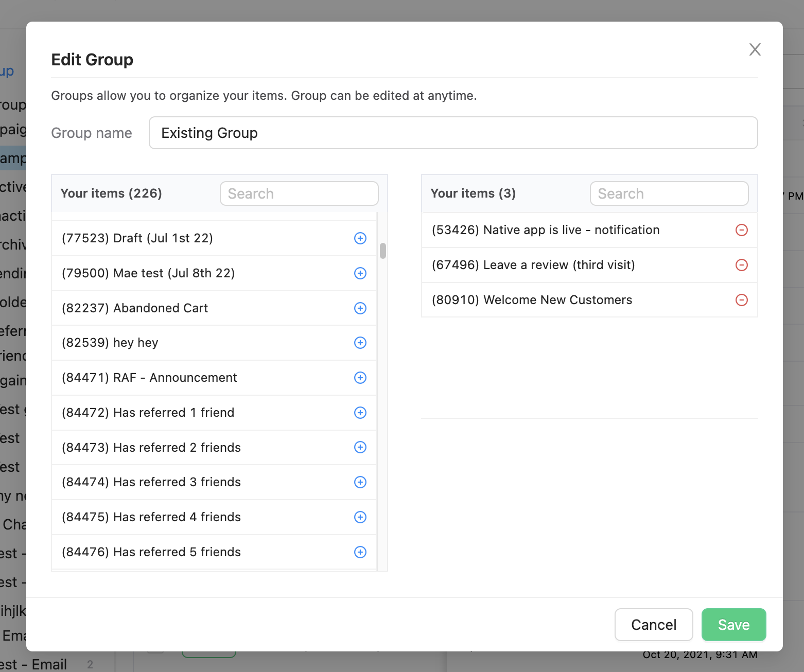Cancel editing the group

point(654,625)
